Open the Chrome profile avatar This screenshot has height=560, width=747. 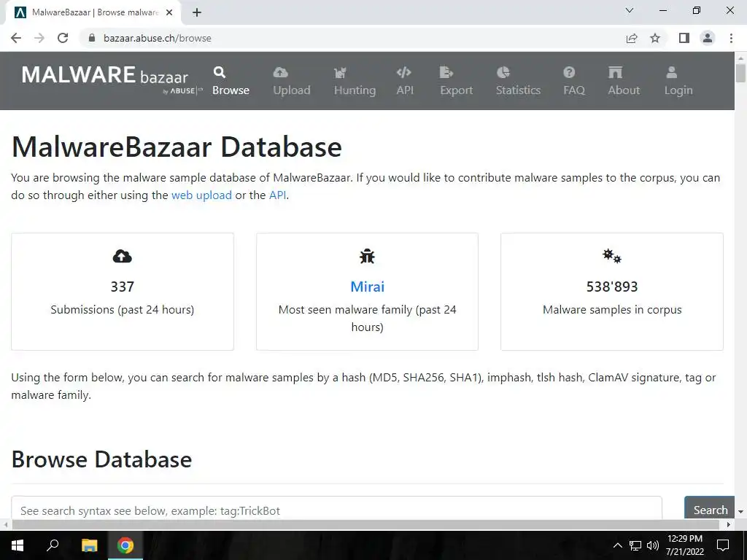tap(708, 38)
